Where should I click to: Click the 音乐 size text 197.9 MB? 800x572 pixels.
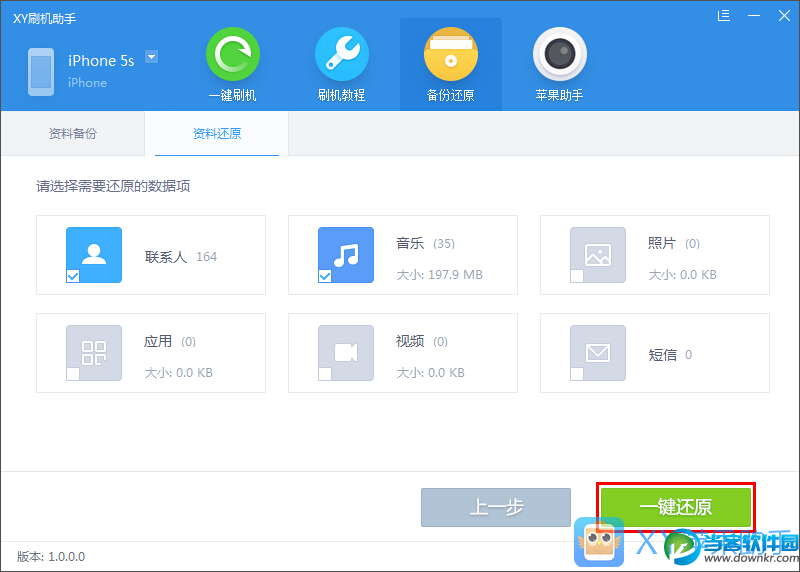(x=455, y=275)
